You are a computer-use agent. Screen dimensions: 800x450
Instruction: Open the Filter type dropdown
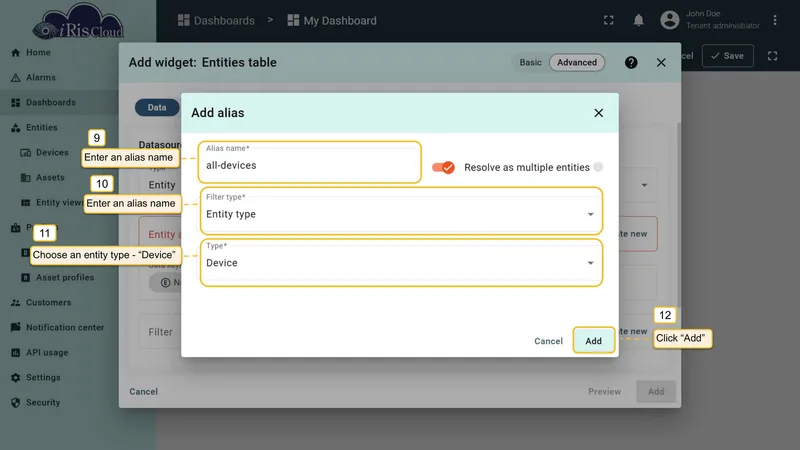point(401,211)
